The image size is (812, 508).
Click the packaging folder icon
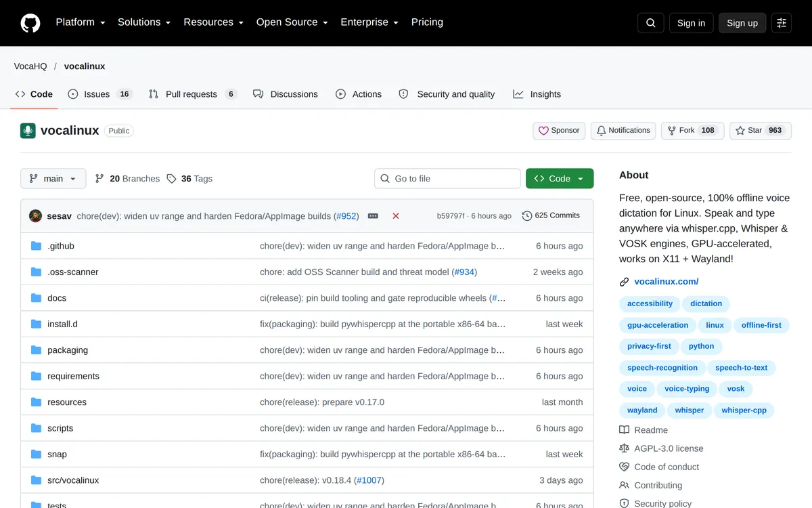tap(36, 350)
